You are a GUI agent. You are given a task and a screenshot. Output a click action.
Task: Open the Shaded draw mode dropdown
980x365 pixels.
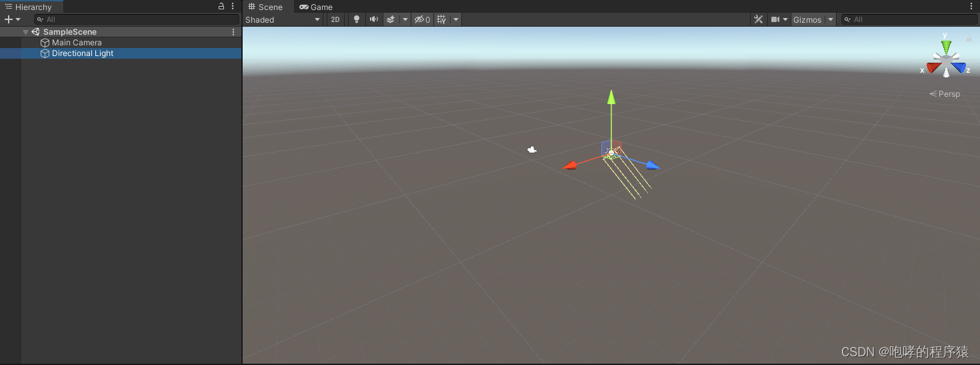click(283, 19)
